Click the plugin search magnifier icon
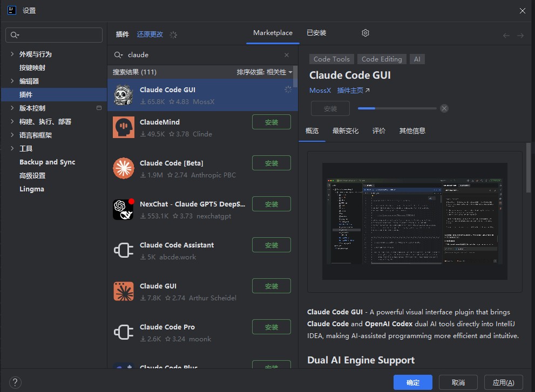Screen dimensions: 535x392 [x=118, y=55]
